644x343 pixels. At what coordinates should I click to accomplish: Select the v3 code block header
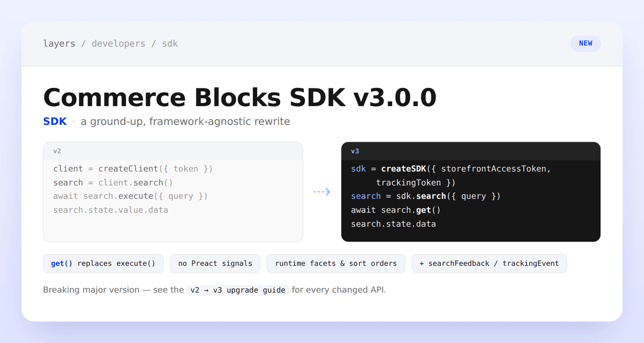pos(471,151)
